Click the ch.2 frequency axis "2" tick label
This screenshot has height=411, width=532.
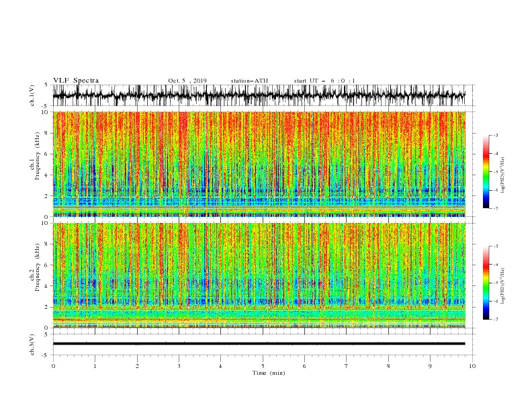tap(48, 307)
